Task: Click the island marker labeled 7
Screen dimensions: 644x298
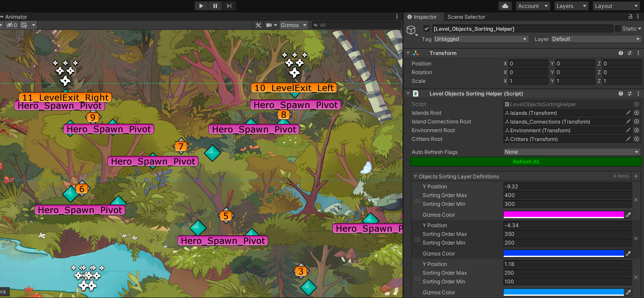Action: [x=181, y=146]
